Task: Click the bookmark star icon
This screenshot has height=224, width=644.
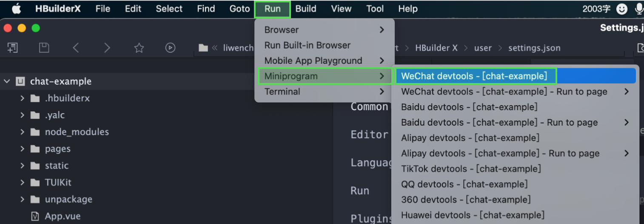Action: [x=139, y=48]
